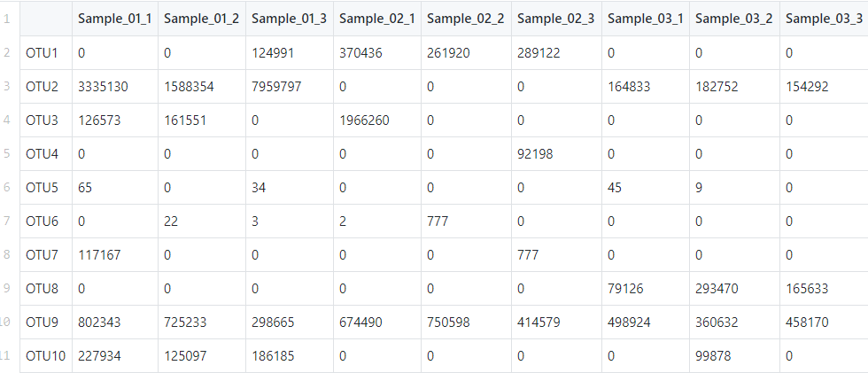Click the cell with value 289122

[x=556, y=53]
